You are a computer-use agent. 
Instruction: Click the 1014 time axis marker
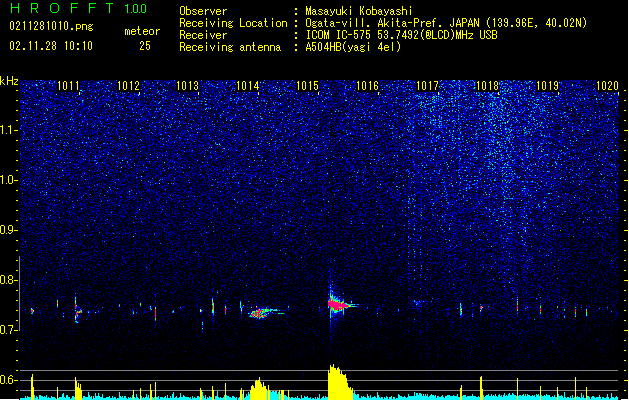(x=248, y=85)
